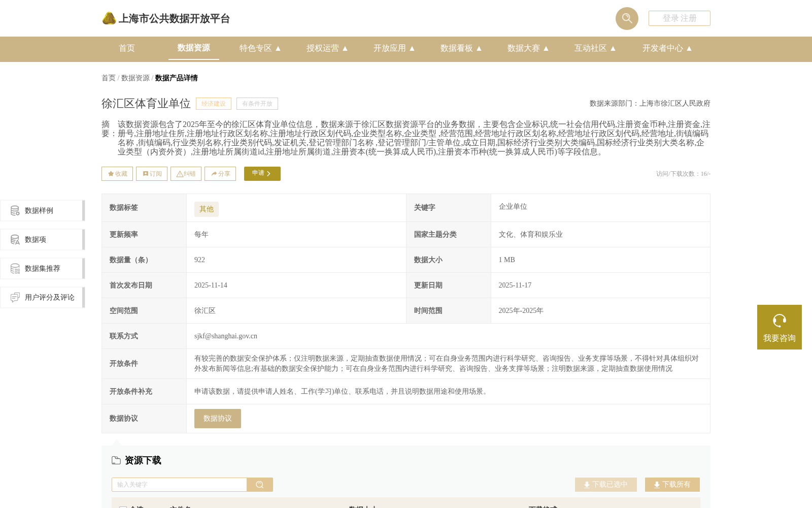Jump to the 用户评分及评论 section label
Viewport: 812px width, 508px height.
(50, 297)
